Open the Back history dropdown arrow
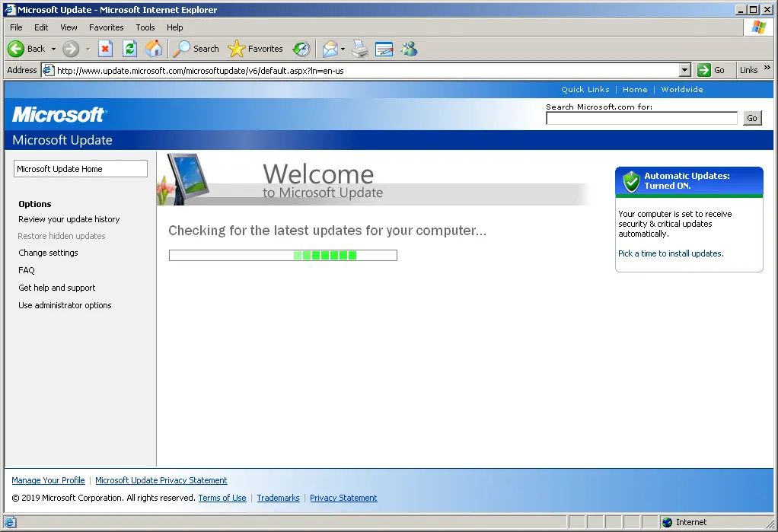The width and height of the screenshot is (778, 532). pyautogui.click(x=53, y=49)
